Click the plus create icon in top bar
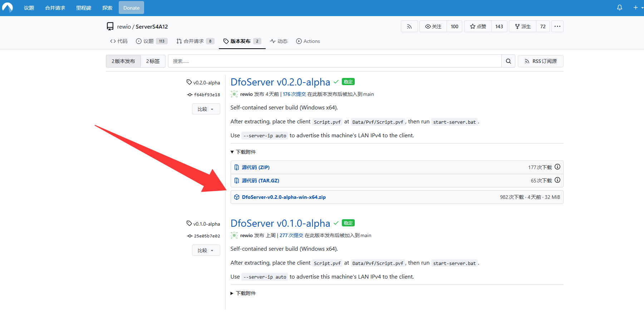The image size is (644, 319). point(635,8)
